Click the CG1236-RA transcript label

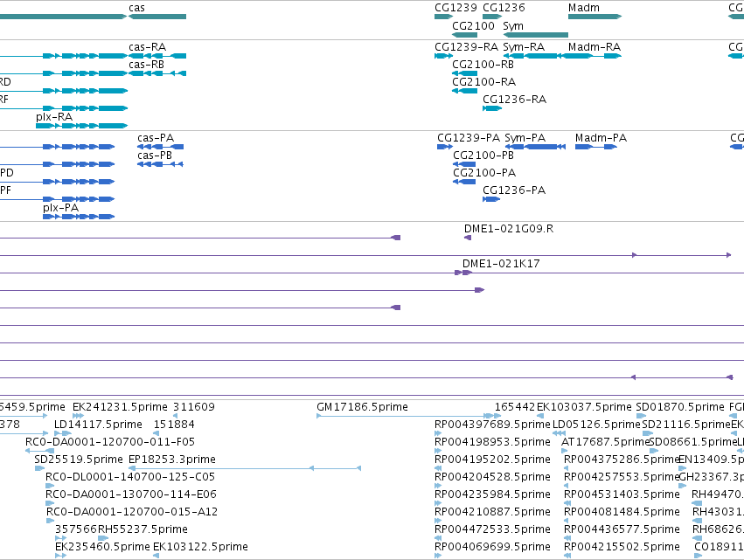coord(514,100)
